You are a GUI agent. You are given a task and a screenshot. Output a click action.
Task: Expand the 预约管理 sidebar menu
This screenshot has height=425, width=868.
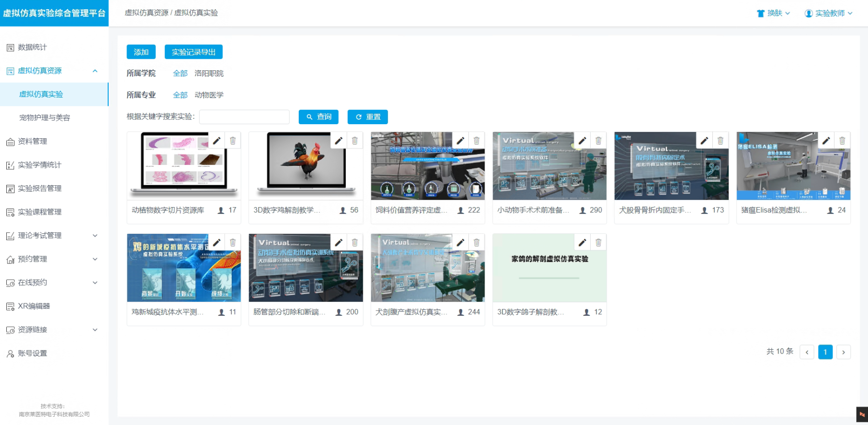pyautogui.click(x=95, y=259)
